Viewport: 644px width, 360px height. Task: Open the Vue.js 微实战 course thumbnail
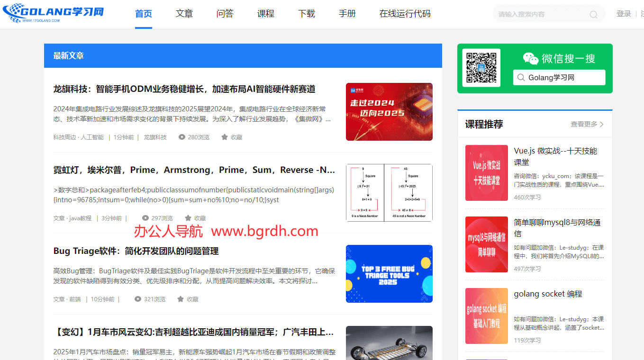[486, 173]
